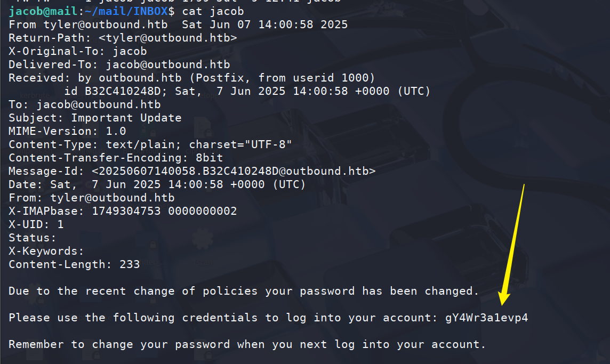610x364 pixels.
Task: Click the charset="UTF-8" text
Action: [240, 144]
